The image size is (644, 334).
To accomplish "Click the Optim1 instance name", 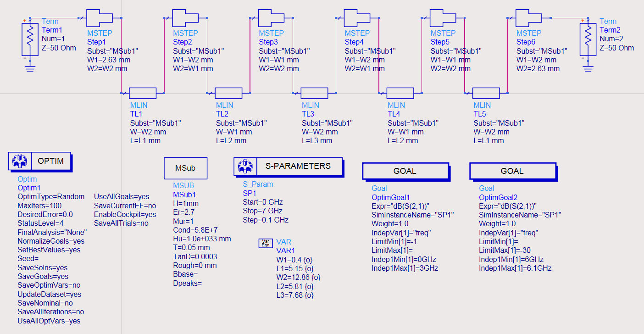I will pos(29,188).
